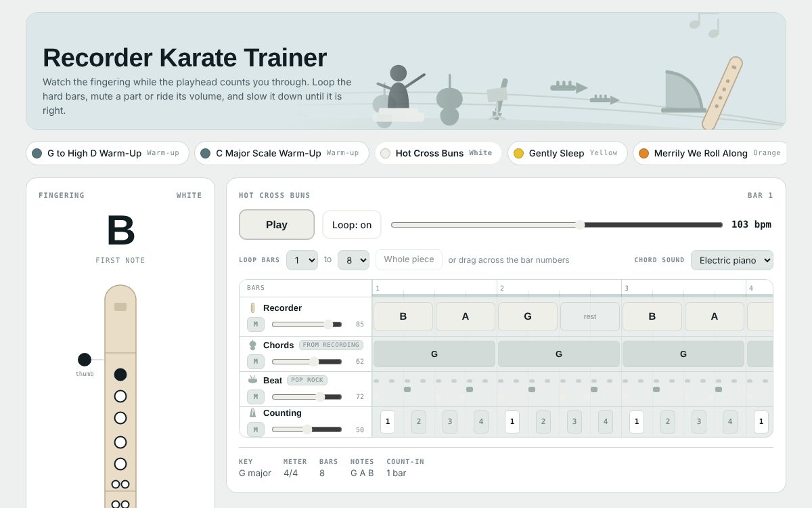Screen dimensions: 812x508
Task: Adjust the Chords volume slider
Action: [307, 362]
